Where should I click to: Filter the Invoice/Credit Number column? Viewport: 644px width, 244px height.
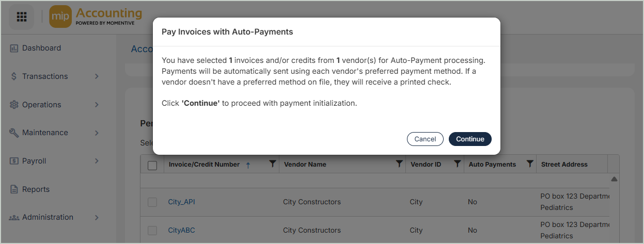(x=273, y=164)
